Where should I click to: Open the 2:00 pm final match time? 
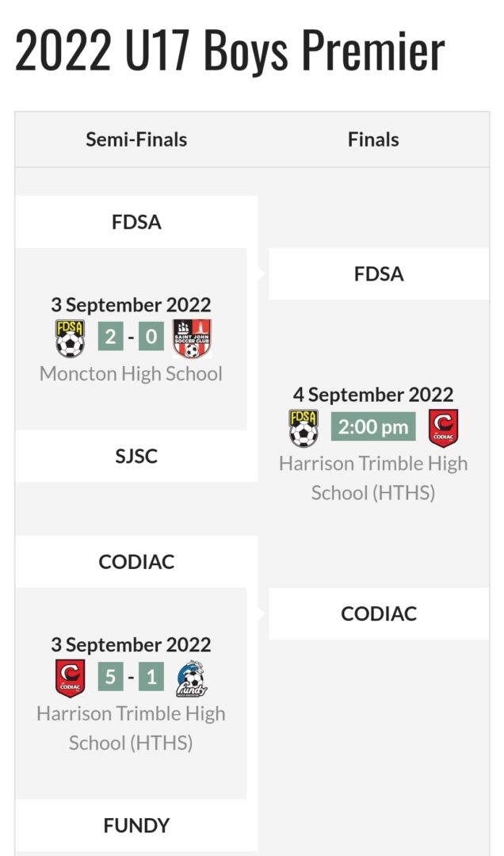(373, 426)
